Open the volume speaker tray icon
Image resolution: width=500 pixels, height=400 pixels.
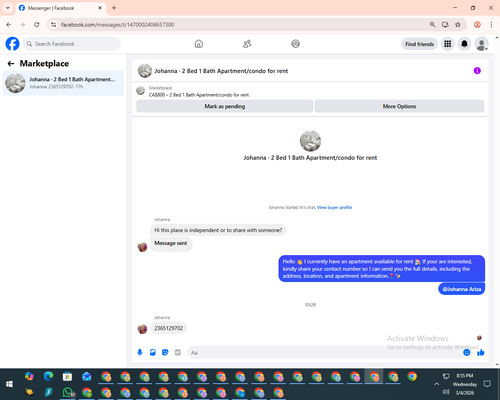(446, 392)
